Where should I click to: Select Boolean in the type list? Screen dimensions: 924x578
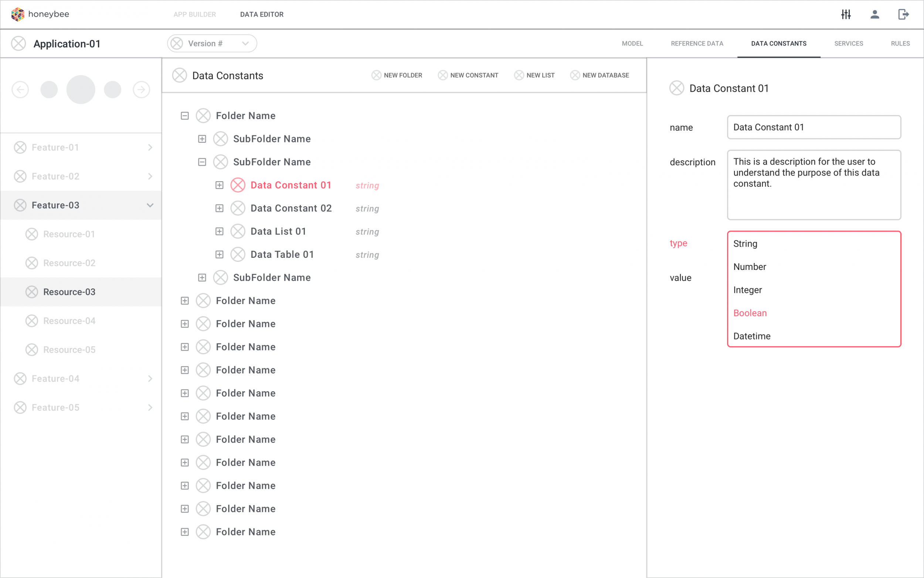pos(750,313)
